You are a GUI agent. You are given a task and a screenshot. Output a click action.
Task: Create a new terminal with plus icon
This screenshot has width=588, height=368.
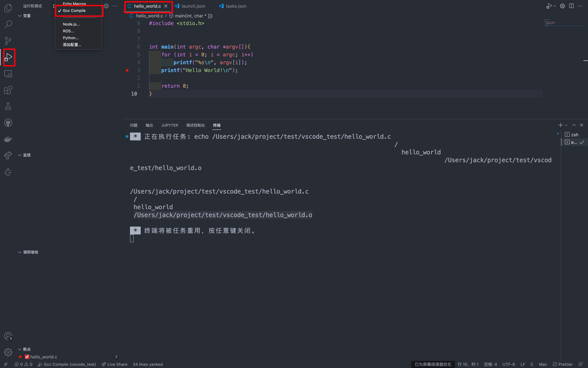(560, 125)
